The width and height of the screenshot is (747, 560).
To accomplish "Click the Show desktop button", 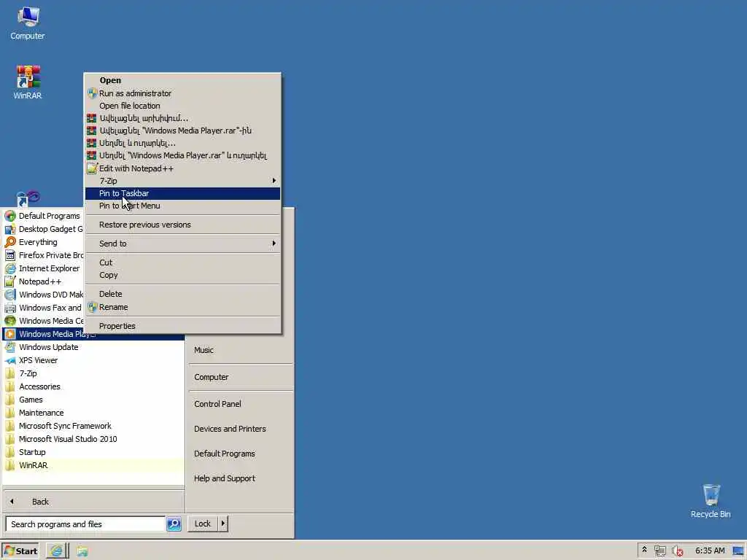I will click(739, 551).
